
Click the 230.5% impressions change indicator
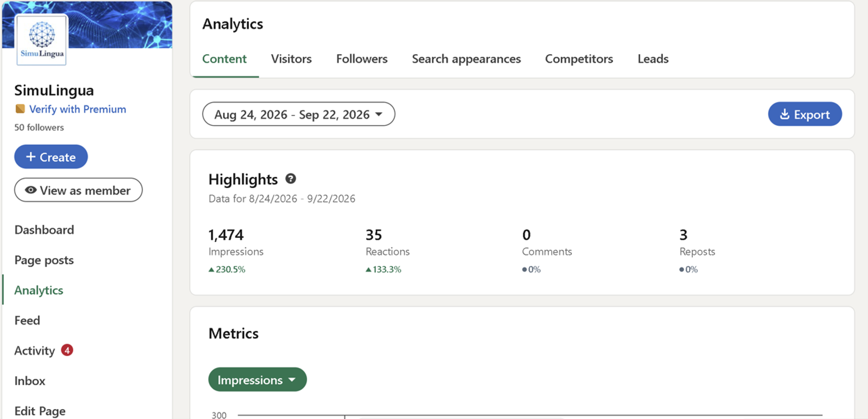coord(227,269)
